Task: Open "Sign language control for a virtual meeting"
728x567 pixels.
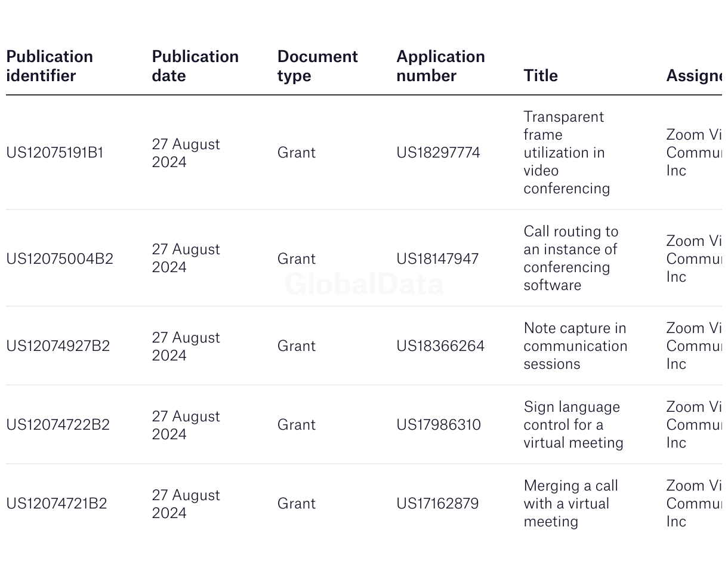Action: tap(573, 425)
